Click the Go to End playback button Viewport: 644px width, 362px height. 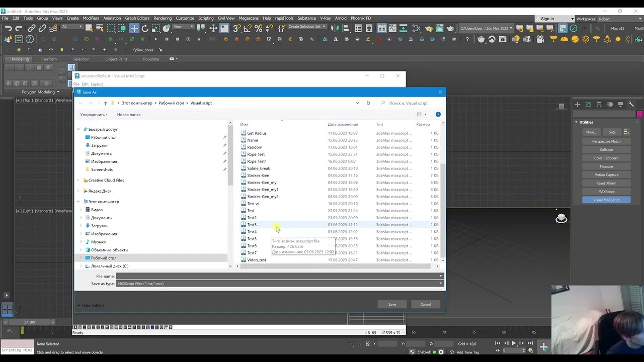tap(530, 343)
